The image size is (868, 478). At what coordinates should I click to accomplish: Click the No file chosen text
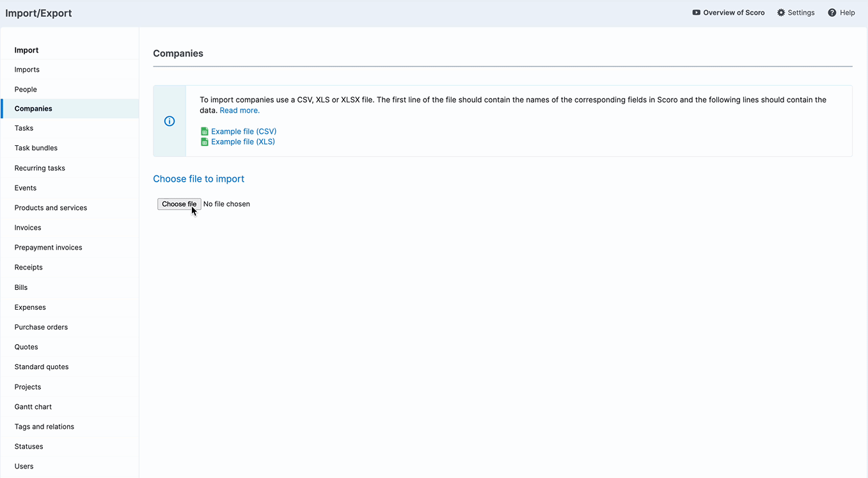tap(226, 204)
